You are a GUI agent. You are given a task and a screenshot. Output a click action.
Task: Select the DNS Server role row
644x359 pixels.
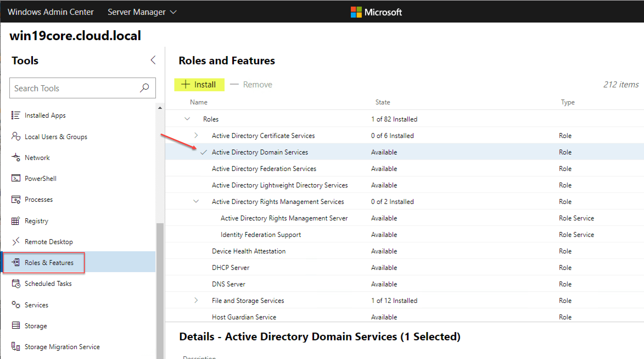[228, 284]
